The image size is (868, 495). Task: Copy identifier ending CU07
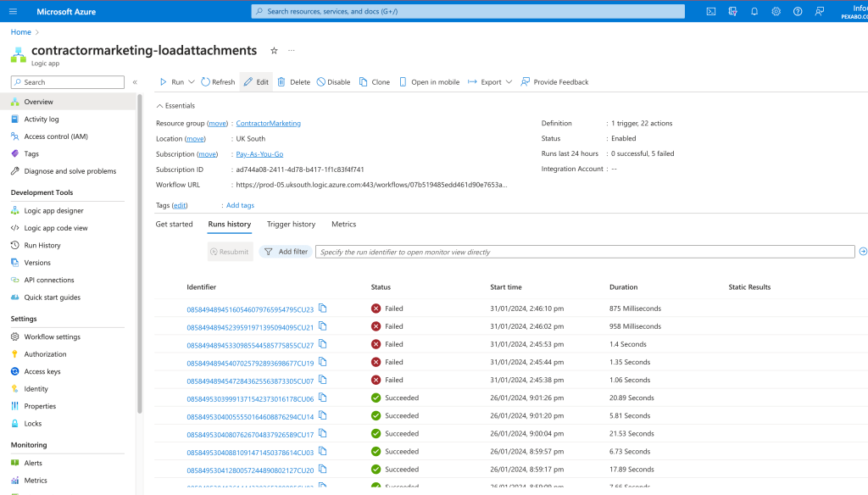(x=323, y=379)
